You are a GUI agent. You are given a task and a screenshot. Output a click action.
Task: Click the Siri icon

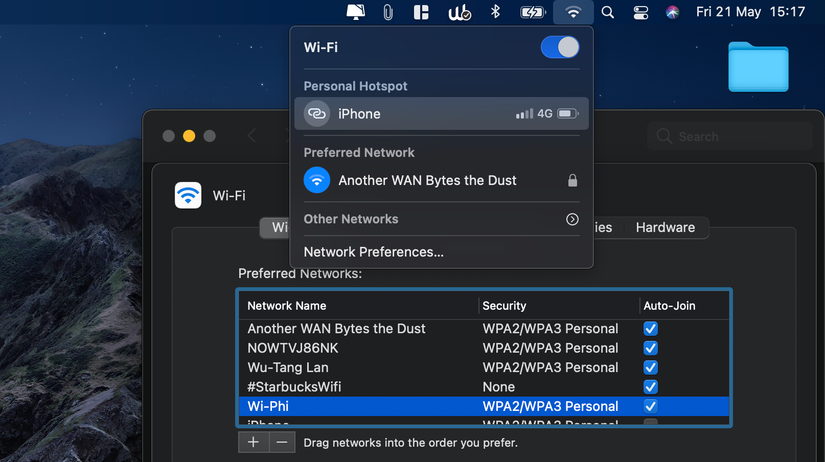[672, 12]
